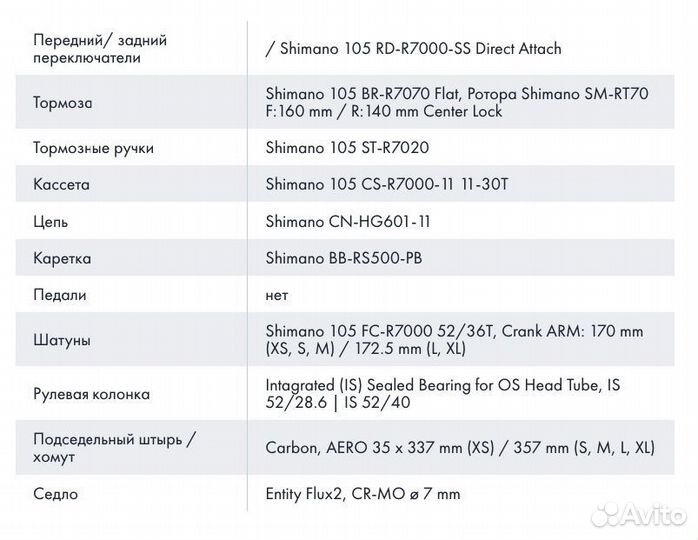This screenshot has width=698, height=540.
Task: Click the "Педали" row label
Action: pos(60,295)
